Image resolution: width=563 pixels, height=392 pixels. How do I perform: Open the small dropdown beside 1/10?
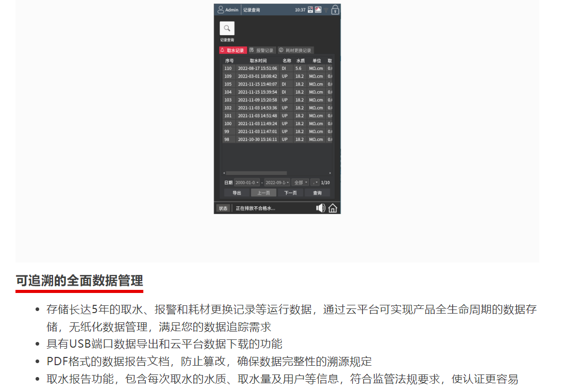click(315, 183)
